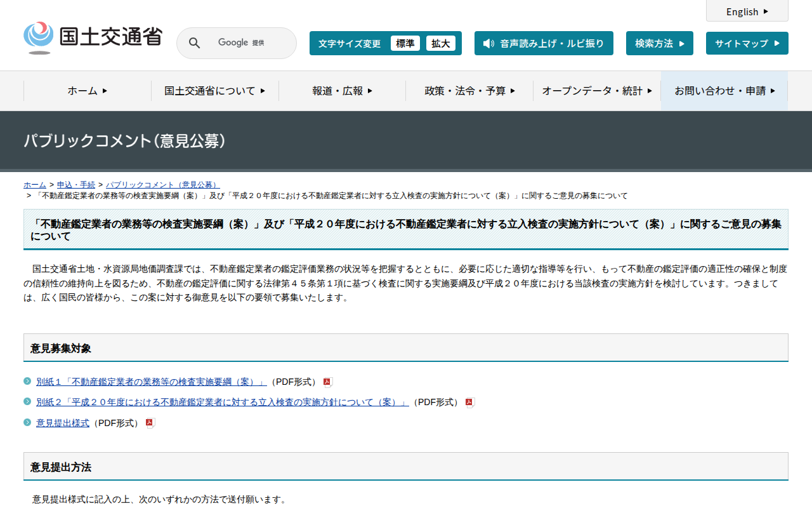The height and width of the screenshot is (508, 812).
Task: Open the お問い合わせ・申請 navigation item
Action: (x=724, y=91)
